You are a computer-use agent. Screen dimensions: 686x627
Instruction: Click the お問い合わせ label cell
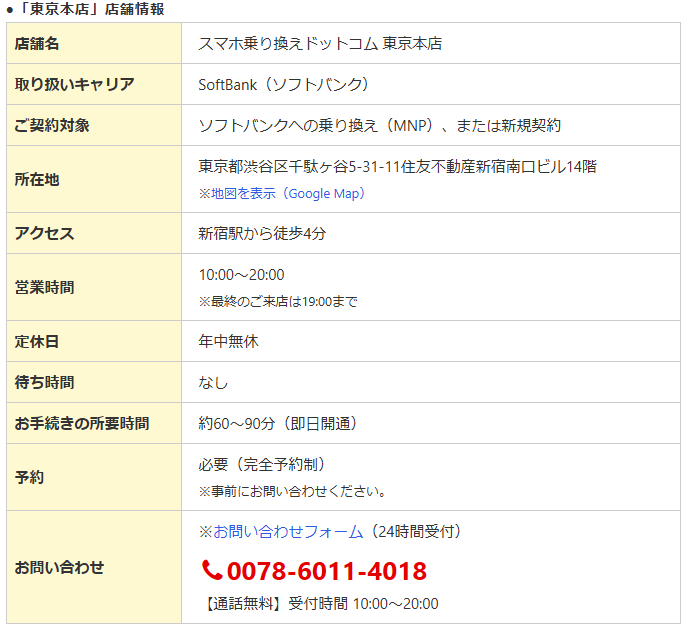pyautogui.click(x=94, y=567)
